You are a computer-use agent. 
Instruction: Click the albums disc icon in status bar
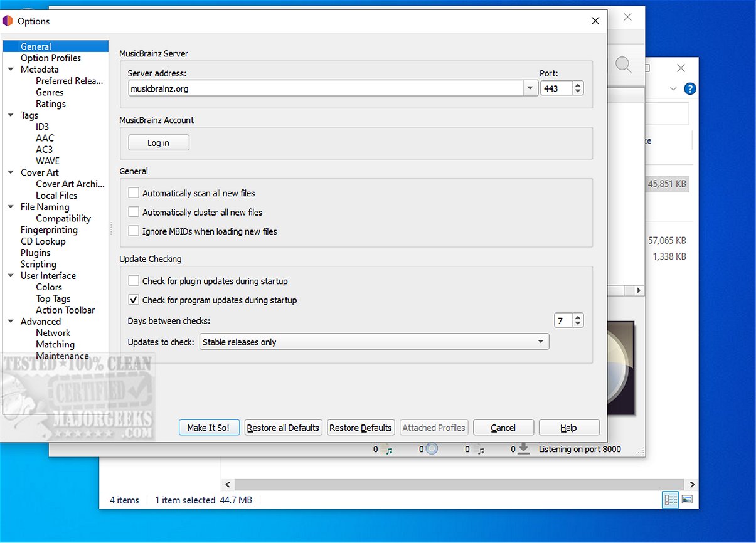pyautogui.click(x=431, y=449)
